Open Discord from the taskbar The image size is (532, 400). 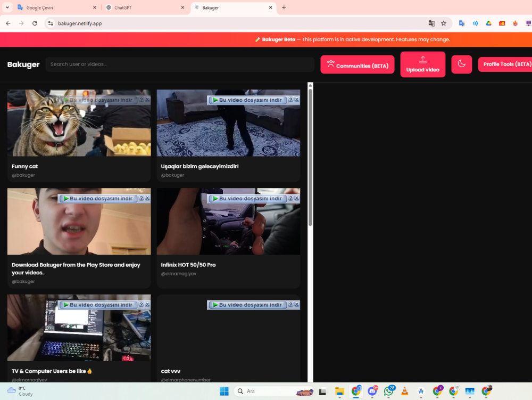point(372,391)
